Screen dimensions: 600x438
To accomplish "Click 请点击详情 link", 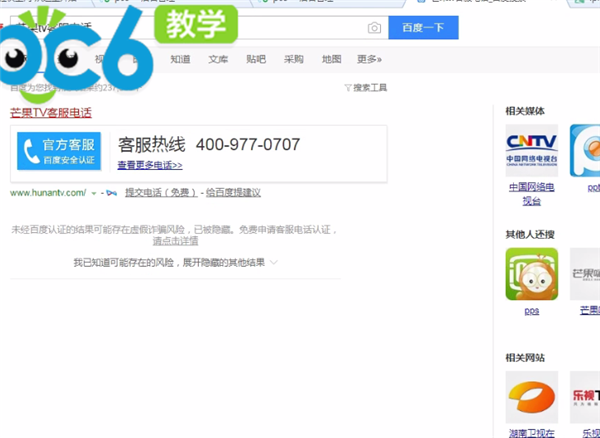I will [x=175, y=241].
